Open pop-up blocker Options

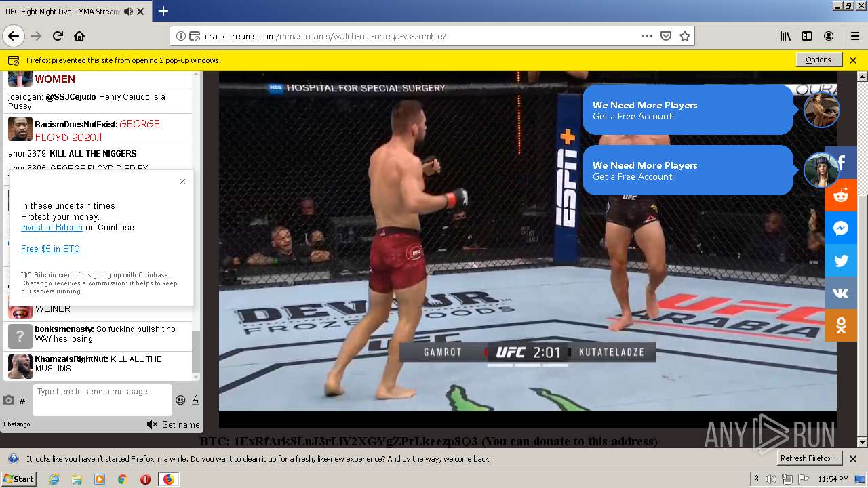pyautogui.click(x=818, y=60)
